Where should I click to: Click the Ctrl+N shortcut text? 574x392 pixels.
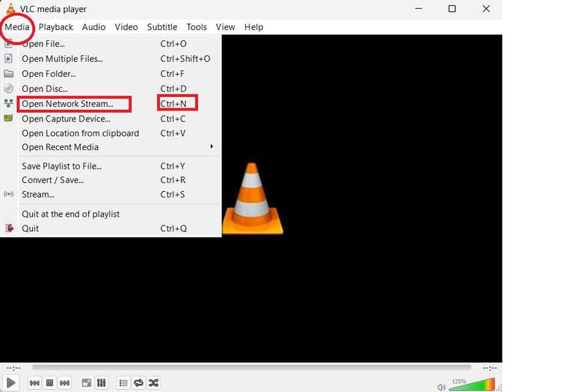(173, 104)
